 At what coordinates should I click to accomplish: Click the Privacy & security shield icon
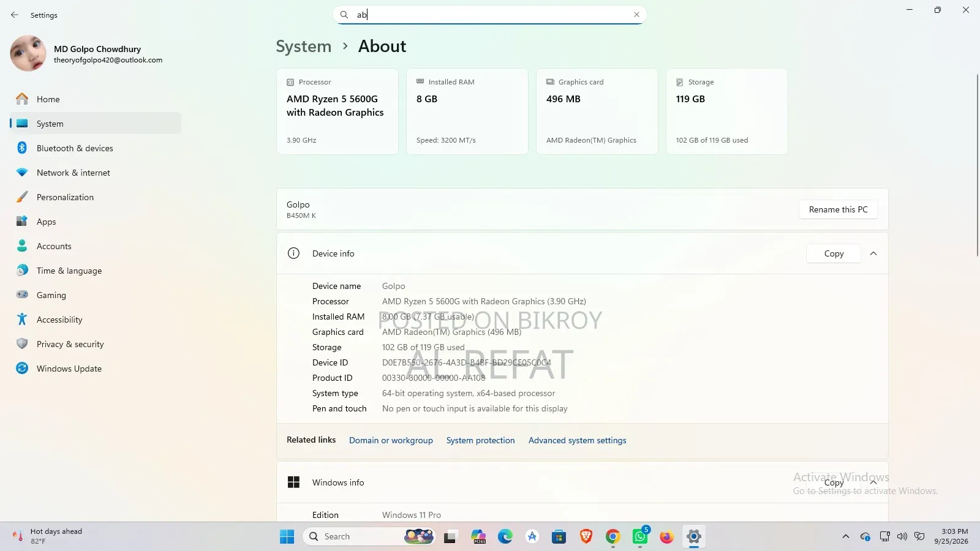[22, 344]
